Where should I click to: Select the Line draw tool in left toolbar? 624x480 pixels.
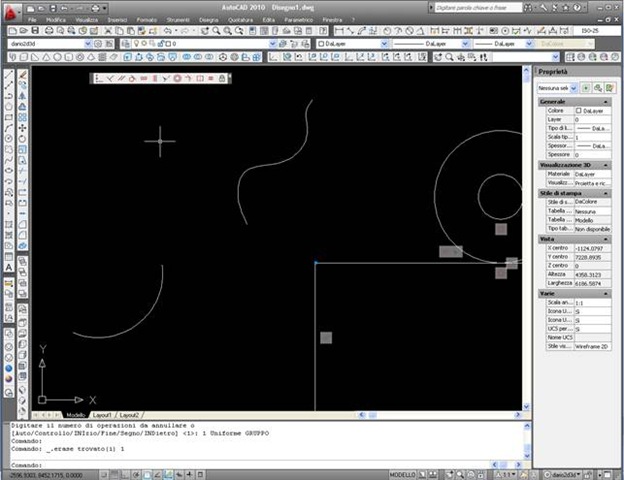(x=9, y=74)
